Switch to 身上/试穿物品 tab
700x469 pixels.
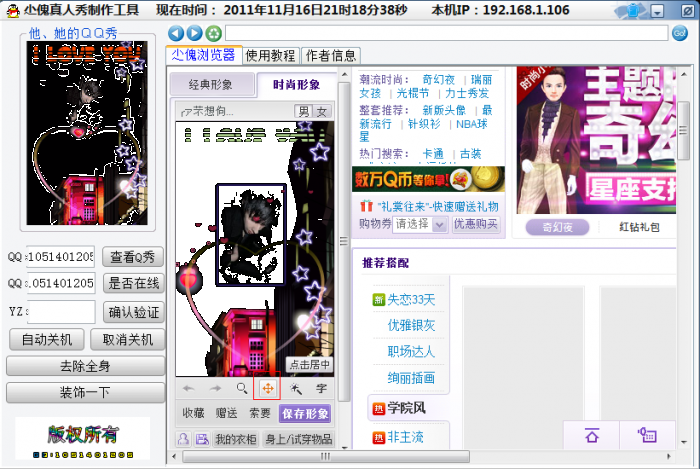point(299,439)
